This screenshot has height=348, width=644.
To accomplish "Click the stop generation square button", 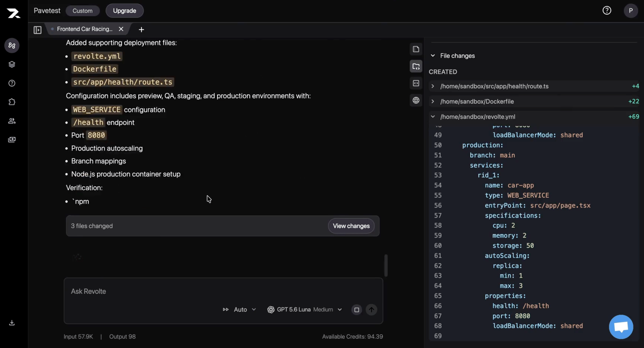I will (x=357, y=310).
